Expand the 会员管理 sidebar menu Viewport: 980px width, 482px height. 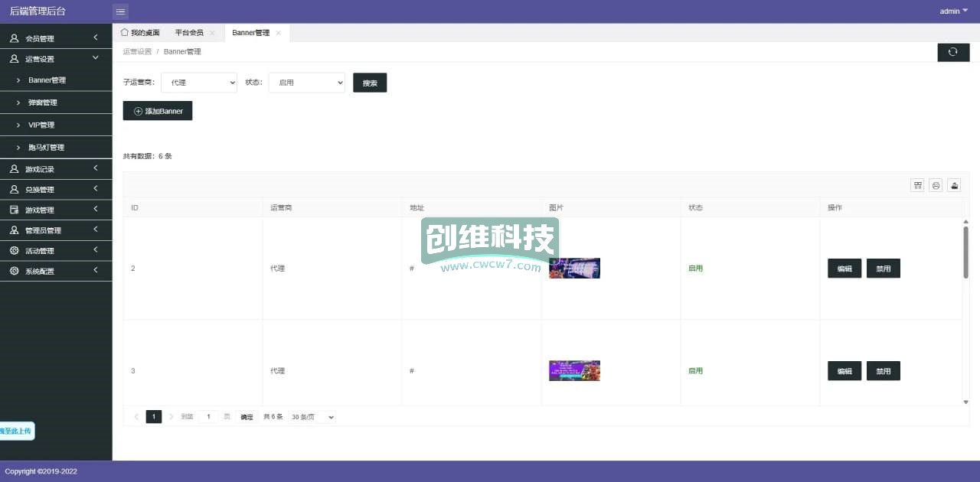tap(55, 38)
